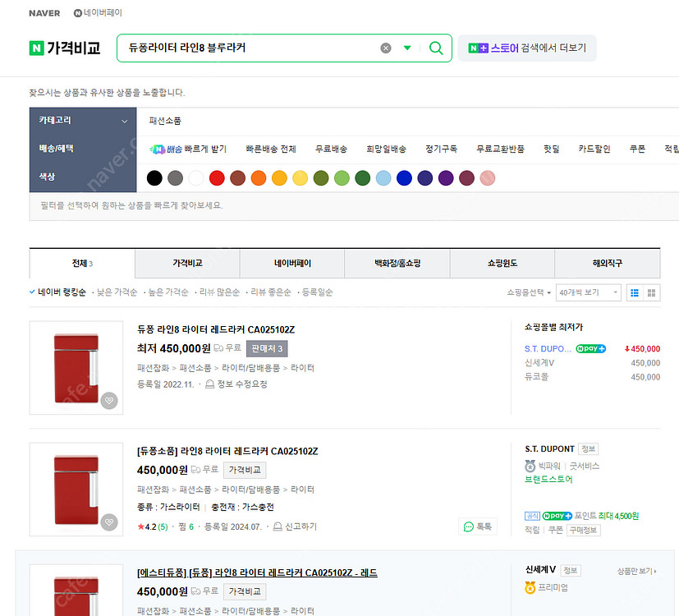Switch to the 백화점/홈쇼핑 tab
The height and width of the screenshot is (616, 679).
pos(397,264)
